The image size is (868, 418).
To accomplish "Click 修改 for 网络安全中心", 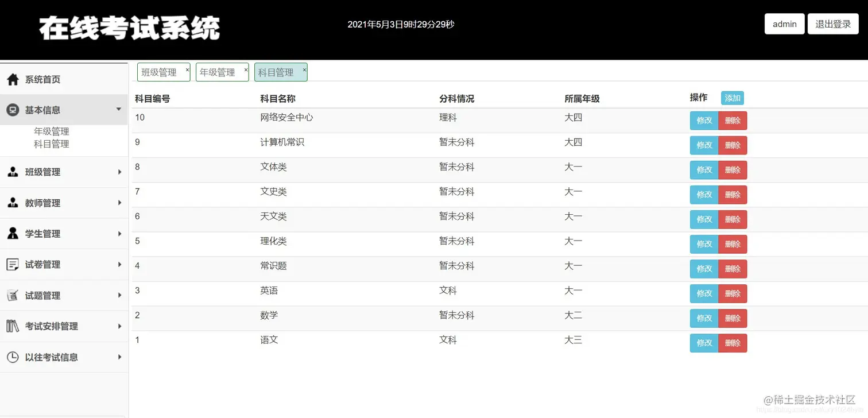I will coord(704,121).
